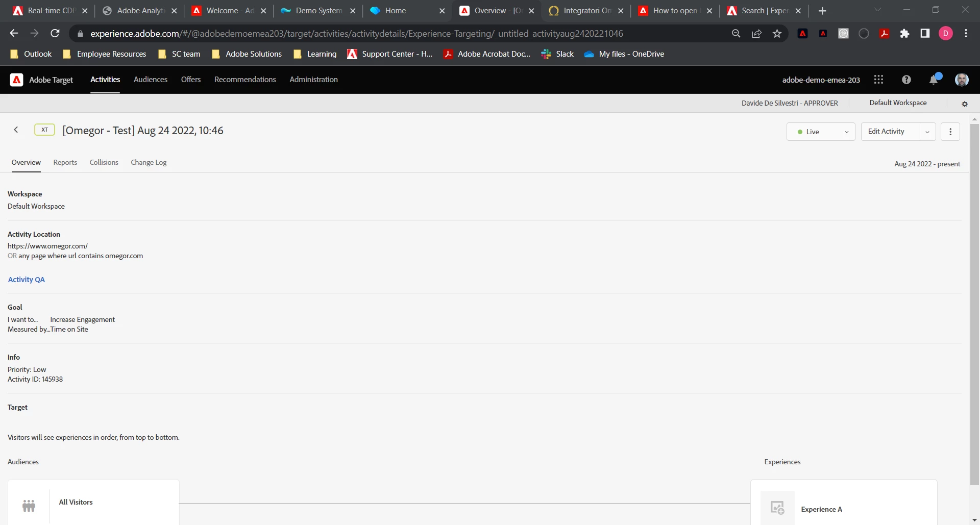This screenshot has width=980, height=525.
Task: Open the Adobe Solutions bookmark folder
Action: click(247, 54)
